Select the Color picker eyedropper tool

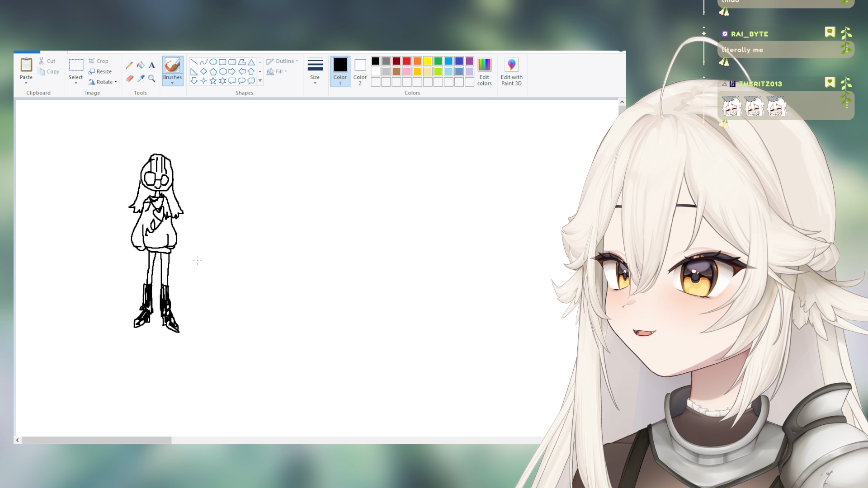(x=141, y=79)
